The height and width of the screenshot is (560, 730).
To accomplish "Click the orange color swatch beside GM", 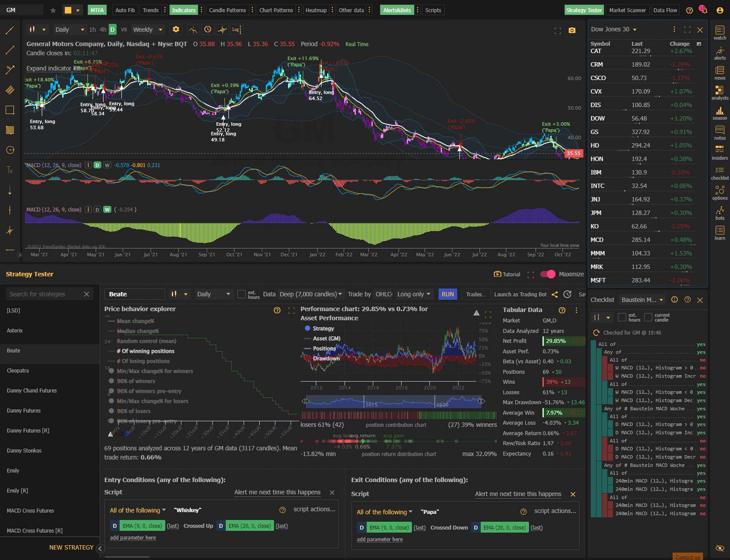I will point(68,10).
